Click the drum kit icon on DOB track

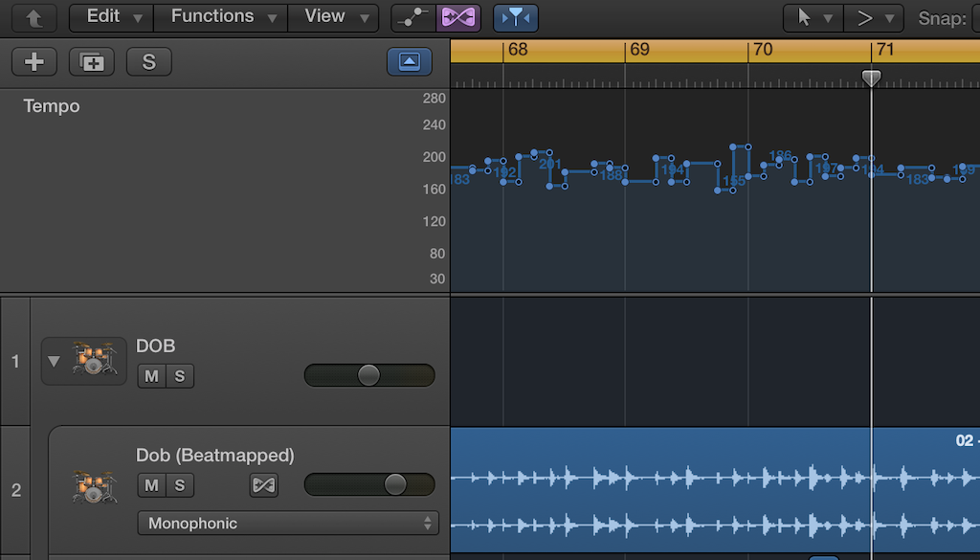pos(94,361)
